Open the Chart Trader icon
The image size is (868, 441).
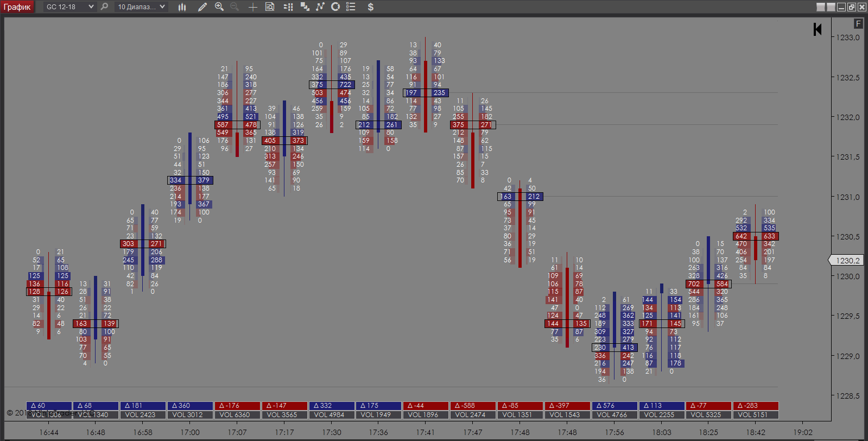[x=288, y=7]
